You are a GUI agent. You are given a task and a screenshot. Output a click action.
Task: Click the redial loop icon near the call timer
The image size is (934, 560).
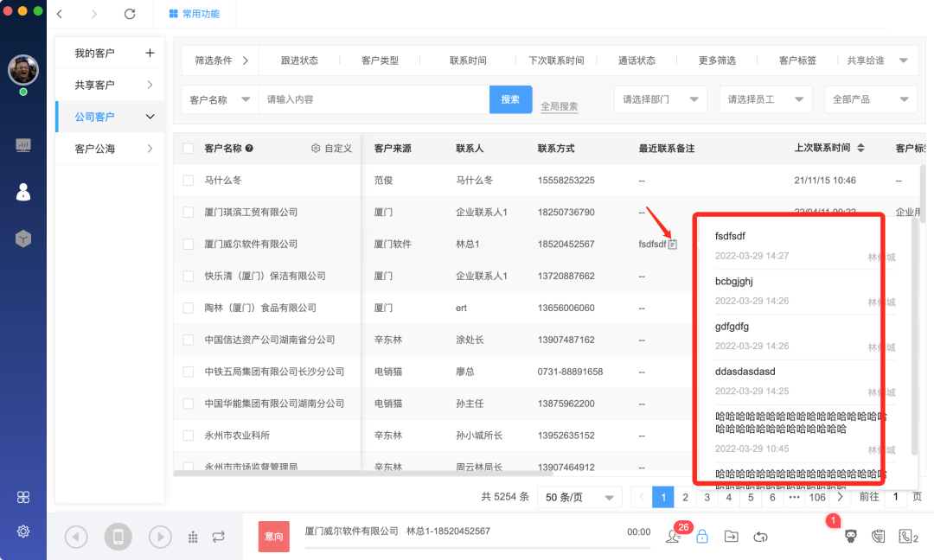coord(759,536)
